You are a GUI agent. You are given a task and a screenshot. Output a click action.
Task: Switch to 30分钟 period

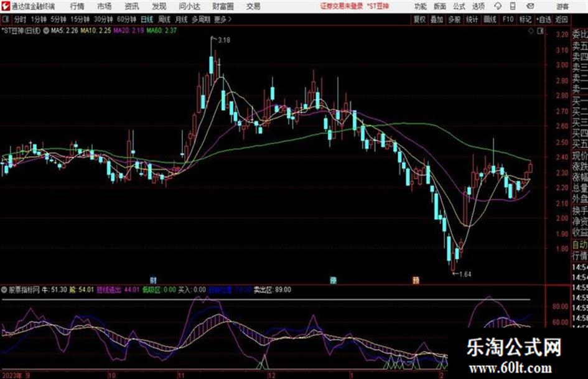tap(103, 19)
